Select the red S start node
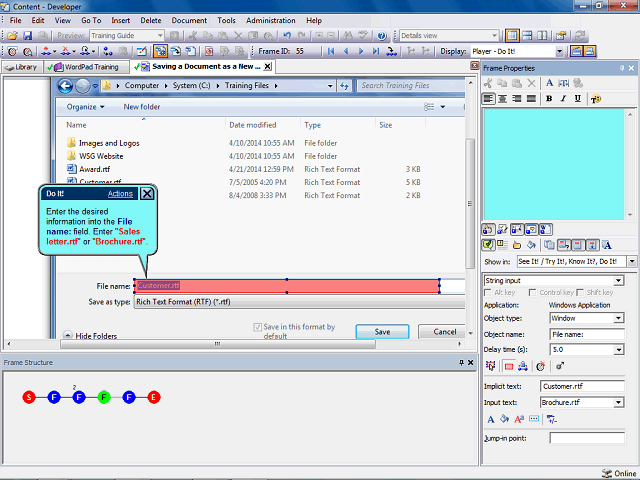640x480 pixels. pos(29,397)
